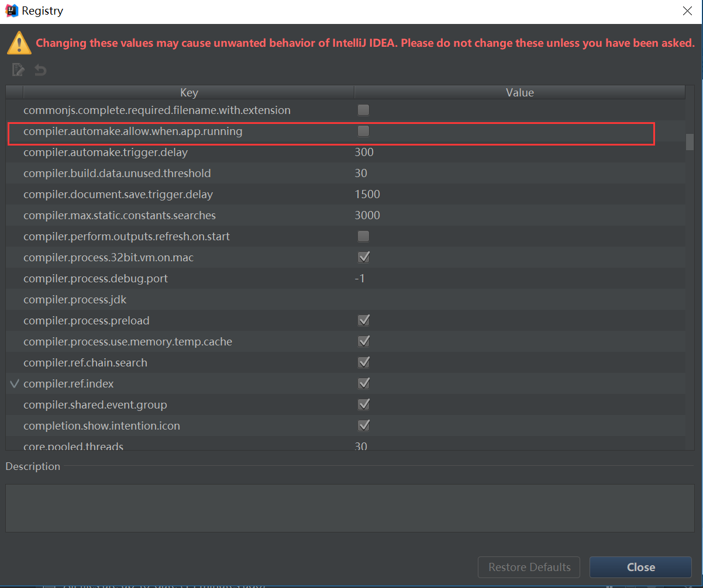Uncheck completion.show.intention.icon checkbox
This screenshot has height=588, width=703.
pyautogui.click(x=363, y=426)
